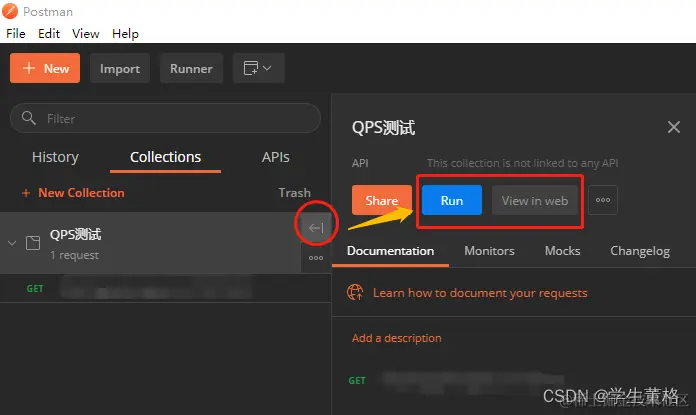Click the '1 request' text

click(x=74, y=255)
